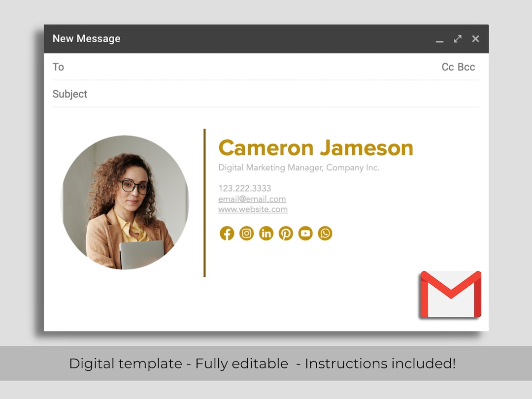Image resolution: width=532 pixels, height=399 pixels.
Task: Click the Cc field label
Action: [x=447, y=66]
